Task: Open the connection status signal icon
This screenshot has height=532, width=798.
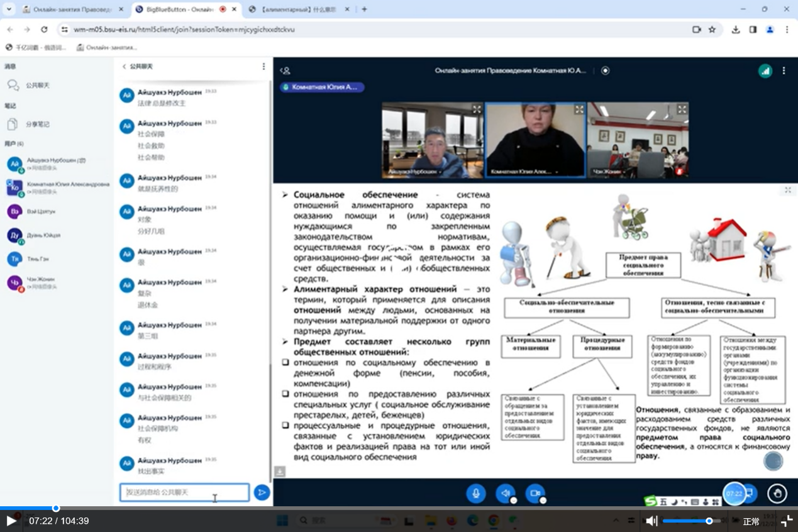Action: click(765, 71)
